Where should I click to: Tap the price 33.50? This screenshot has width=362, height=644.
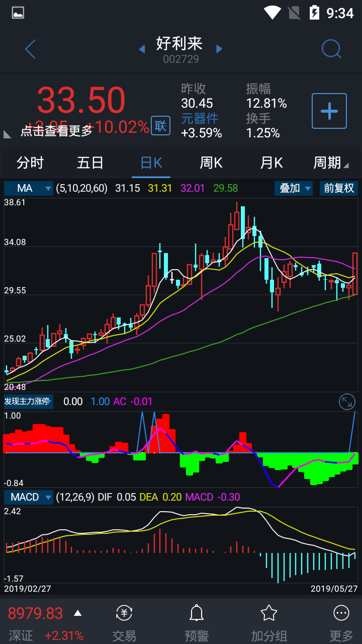coord(81,100)
